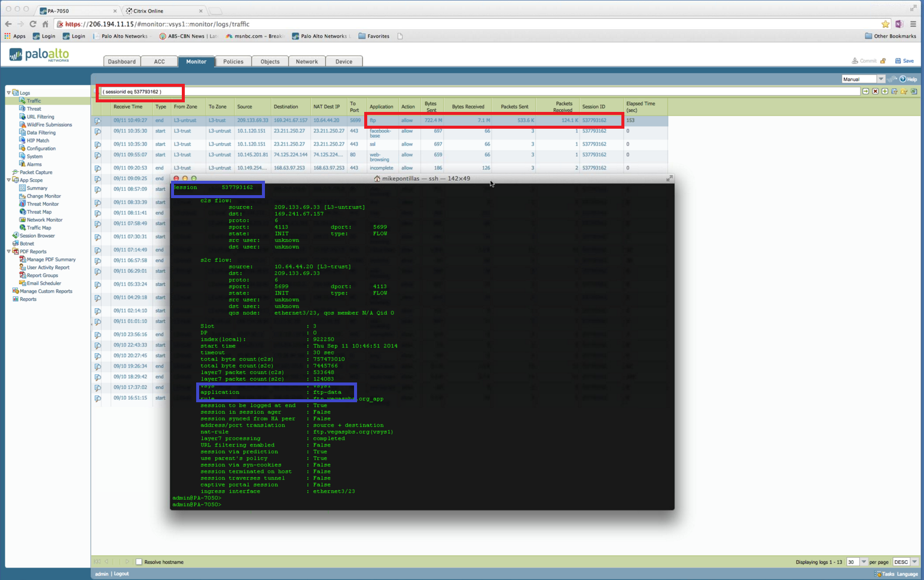Apply the log filter with green arrow icon

[x=865, y=92]
